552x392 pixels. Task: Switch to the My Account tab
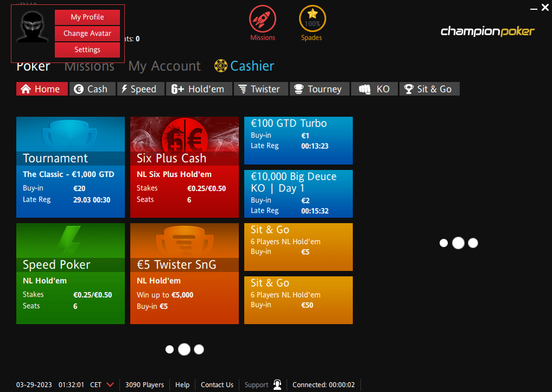coord(164,66)
